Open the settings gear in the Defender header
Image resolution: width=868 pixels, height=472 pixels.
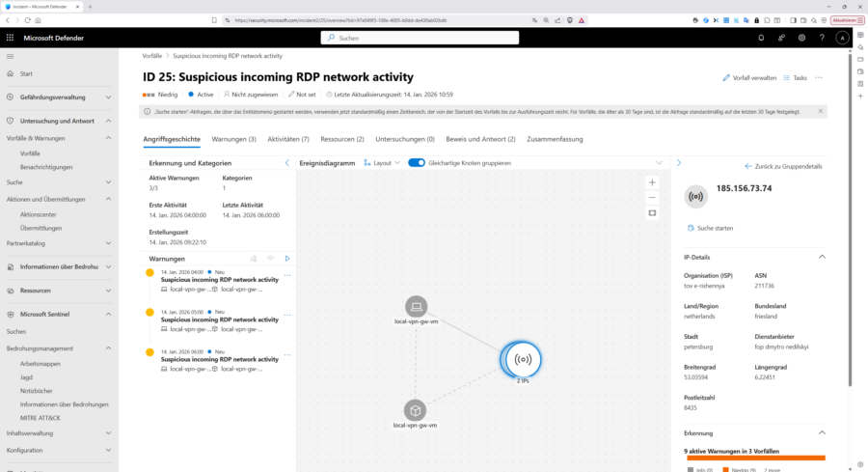pos(801,38)
